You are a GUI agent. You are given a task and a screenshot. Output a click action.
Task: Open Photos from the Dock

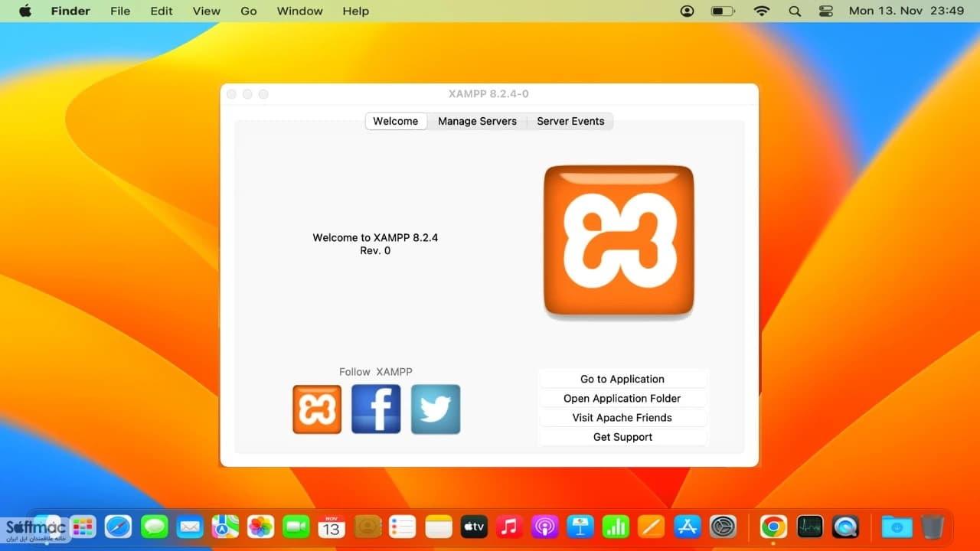tap(260, 527)
